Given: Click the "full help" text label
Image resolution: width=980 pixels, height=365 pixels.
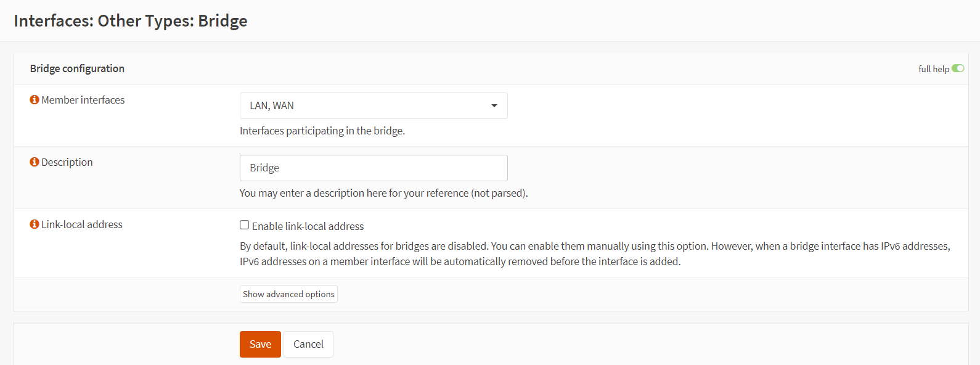Looking at the screenshot, I should [933, 69].
